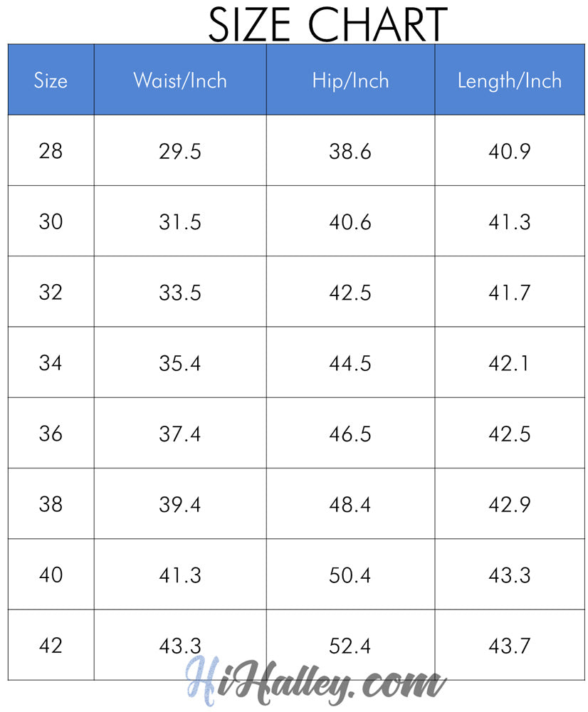Click the length value 41.7
Image resolution: width=588 pixels, height=712 pixels.
[x=509, y=293]
